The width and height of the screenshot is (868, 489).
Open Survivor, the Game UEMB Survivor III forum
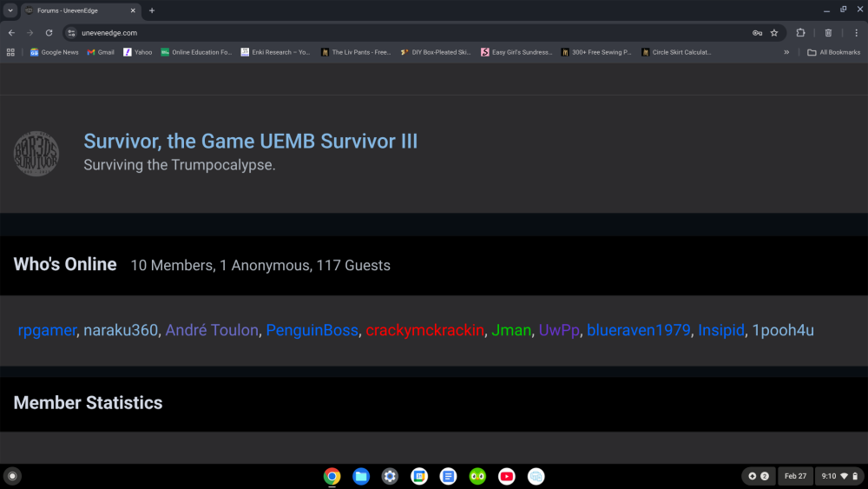[x=250, y=141]
